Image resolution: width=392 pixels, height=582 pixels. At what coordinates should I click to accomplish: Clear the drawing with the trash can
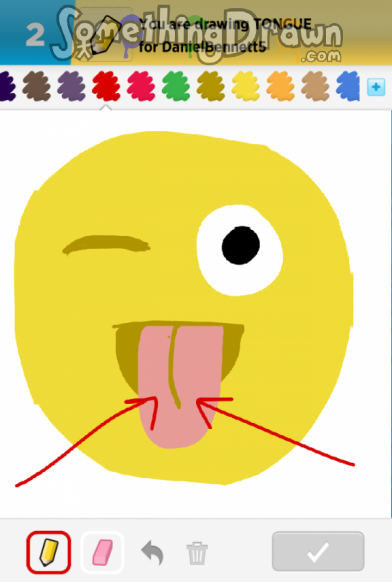pyautogui.click(x=197, y=553)
